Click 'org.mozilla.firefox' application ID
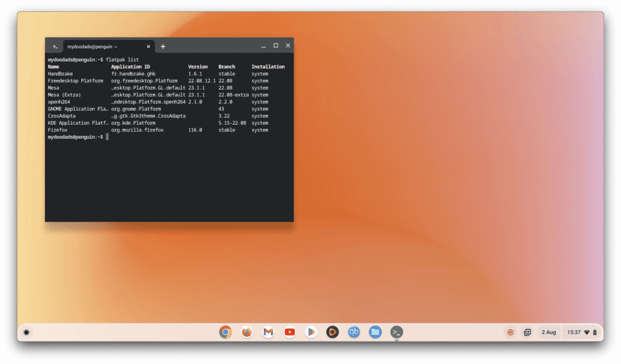Screen dimensions: 621x364 (x=137, y=130)
